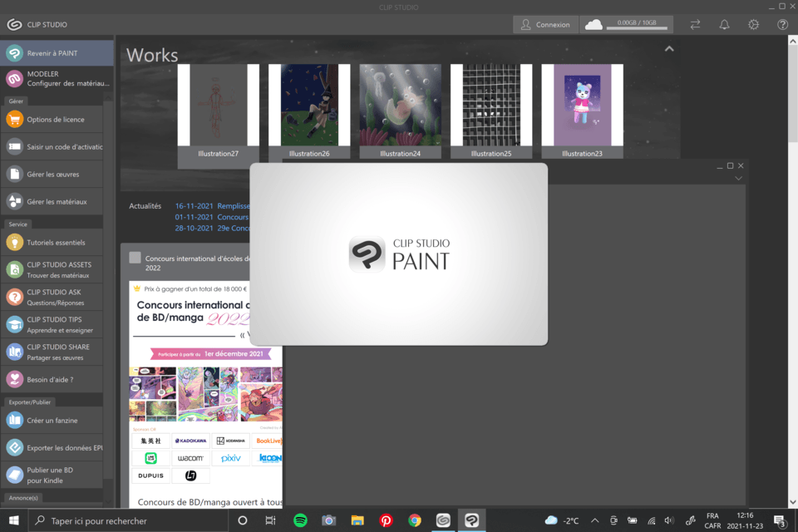This screenshot has height=532, width=798.
Task: Click the Task View button
Action: (x=270, y=520)
